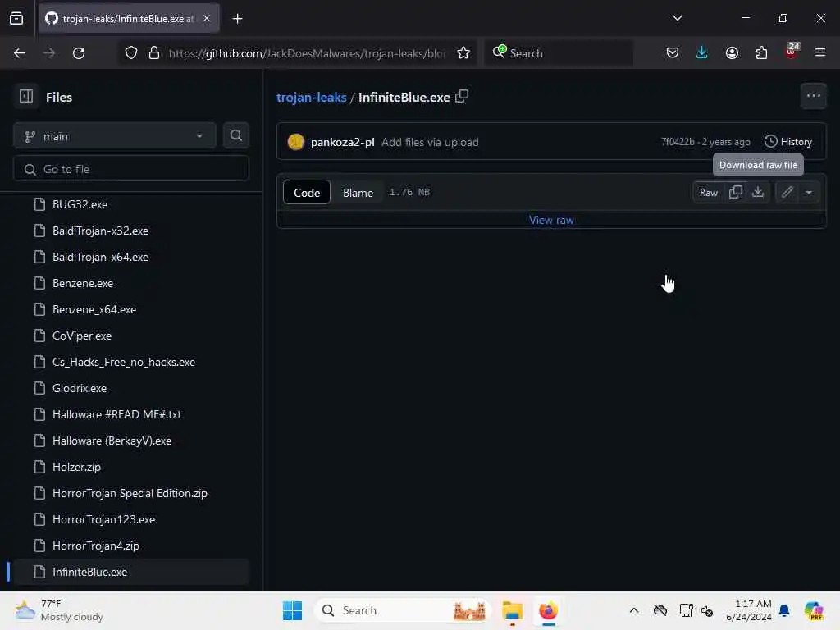Switch to the Blame view tab
Screen dimensions: 840x630
click(358, 192)
